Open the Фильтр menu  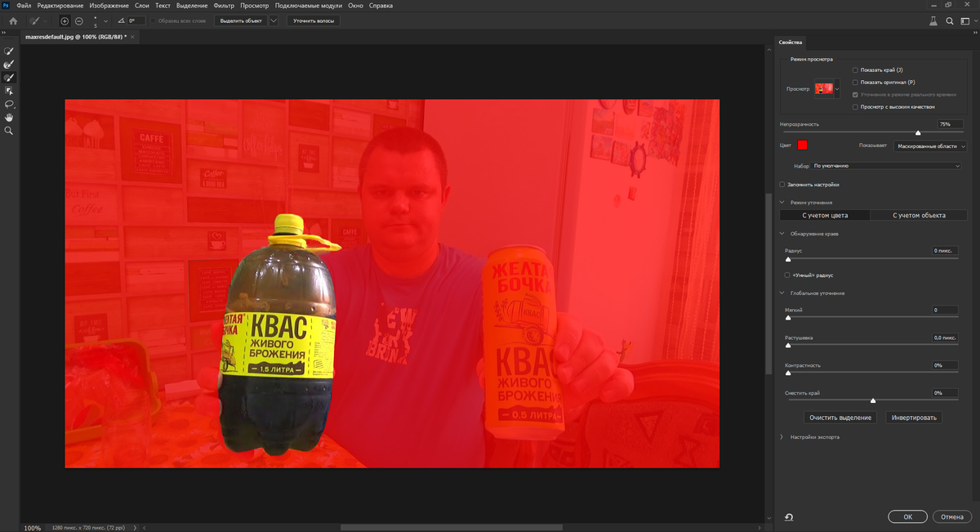(224, 6)
